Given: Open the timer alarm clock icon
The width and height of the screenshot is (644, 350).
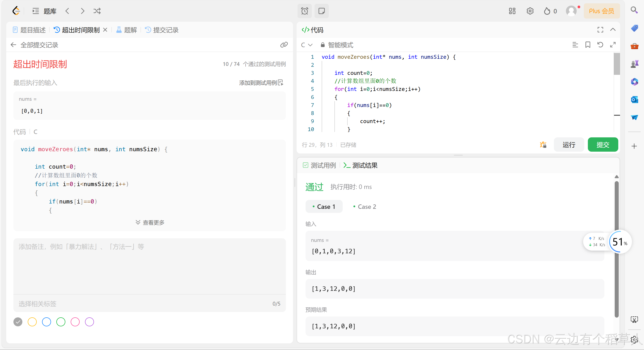Looking at the screenshot, I should point(304,11).
